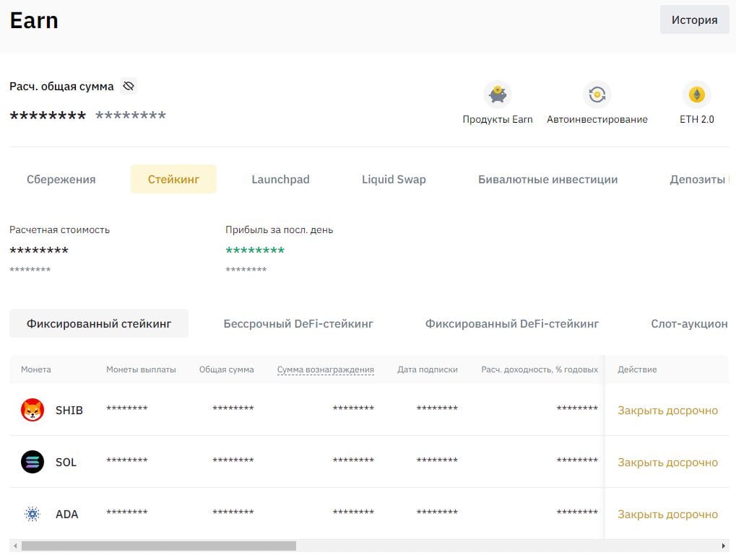The image size is (736, 560).
Task: Click SOL coin name
Action: click(66, 463)
